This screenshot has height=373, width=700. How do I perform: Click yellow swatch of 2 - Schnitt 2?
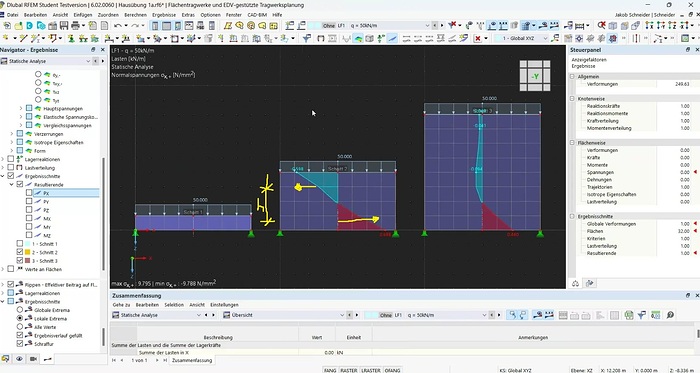pyautogui.click(x=27, y=252)
